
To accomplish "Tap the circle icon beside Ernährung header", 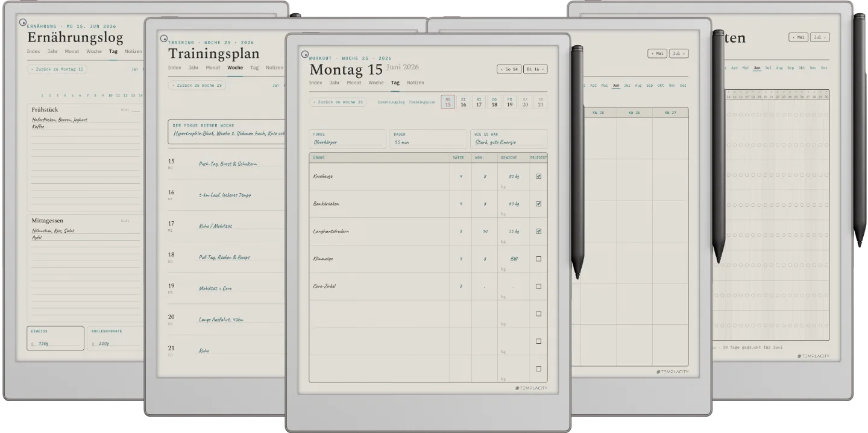I will [x=23, y=23].
